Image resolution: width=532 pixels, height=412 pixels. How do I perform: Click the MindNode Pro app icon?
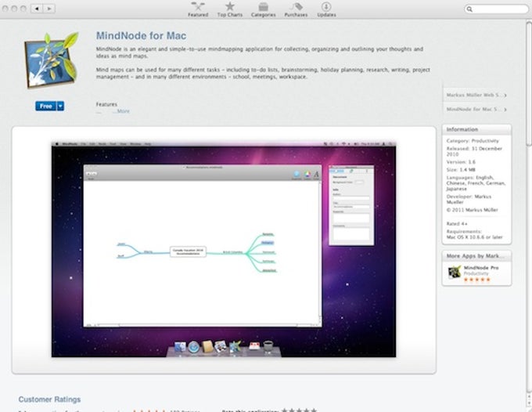[x=455, y=273]
